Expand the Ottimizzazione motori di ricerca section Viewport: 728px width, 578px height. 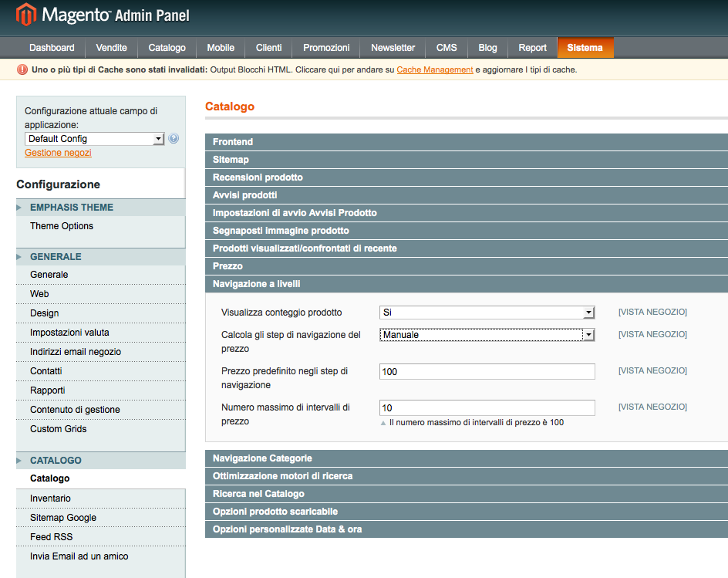466,476
